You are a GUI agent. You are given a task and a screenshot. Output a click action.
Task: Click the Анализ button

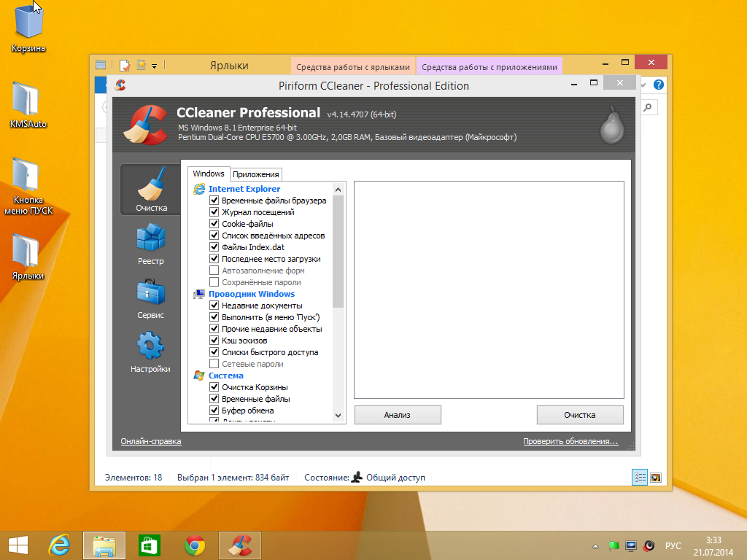pos(398,415)
